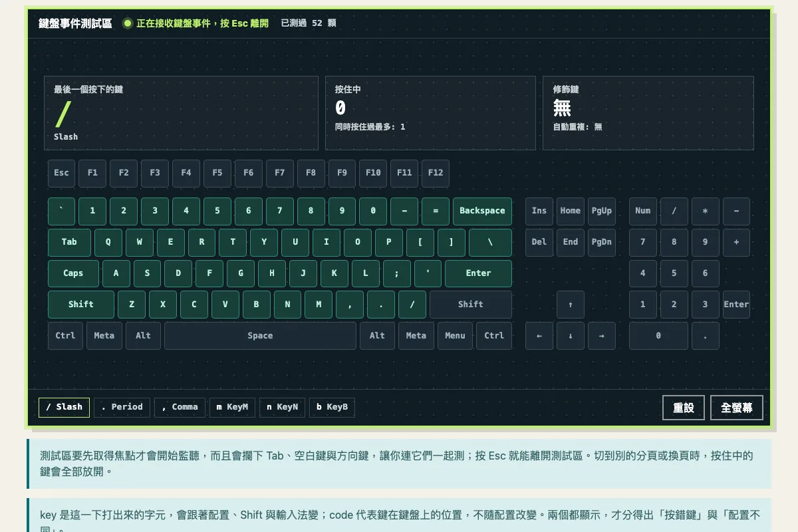Click the End key
The height and width of the screenshot is (532, 798).
(571, 242)
